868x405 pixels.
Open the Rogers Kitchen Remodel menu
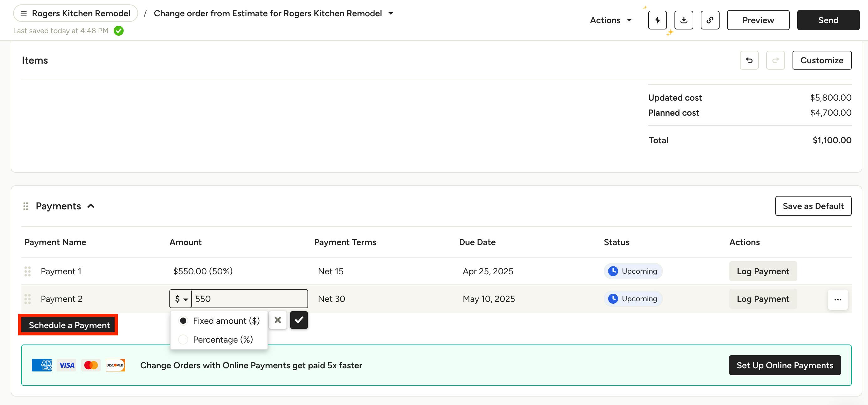(75, 13)
